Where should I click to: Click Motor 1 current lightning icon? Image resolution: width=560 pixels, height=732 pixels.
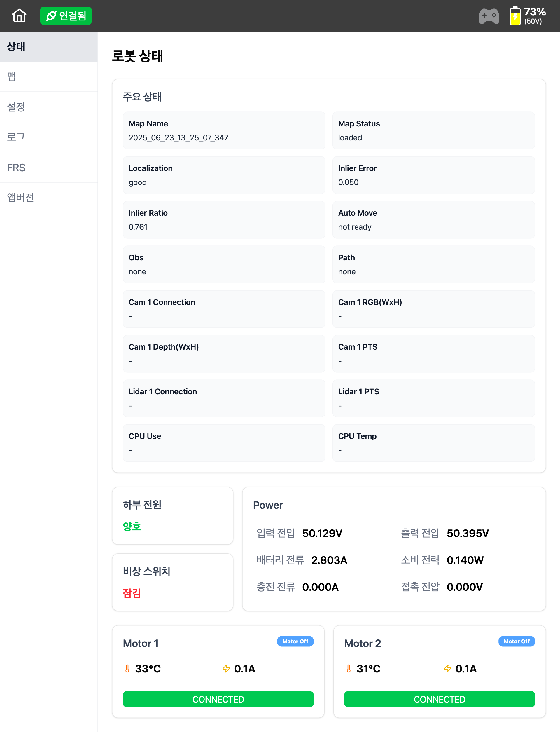226,669
